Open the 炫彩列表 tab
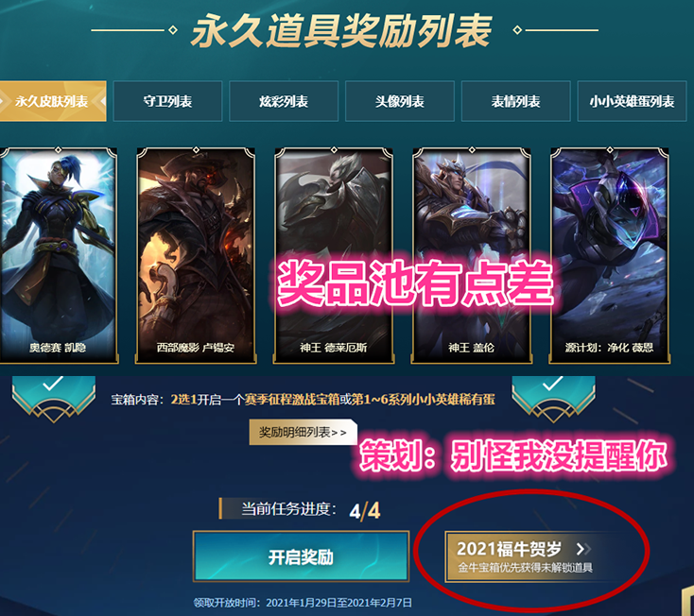The width and height of the screenshot is (694, 616). [284, 101]
